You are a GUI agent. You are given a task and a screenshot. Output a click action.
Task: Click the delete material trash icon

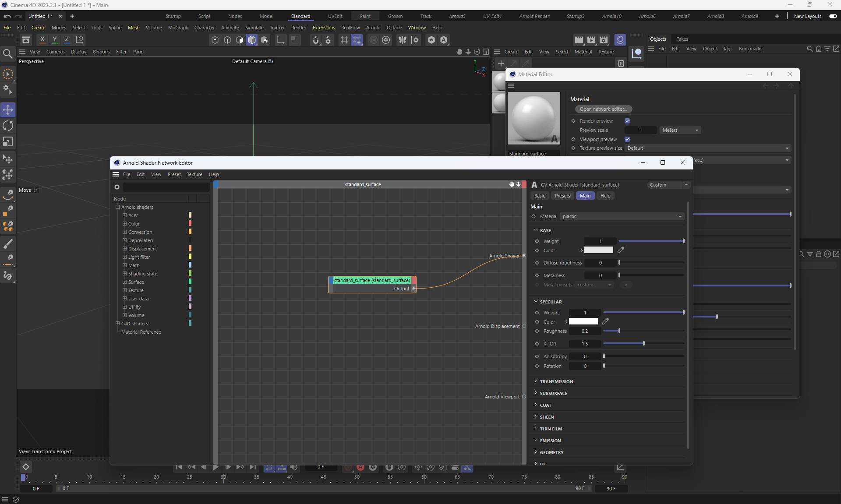(621, 63)
